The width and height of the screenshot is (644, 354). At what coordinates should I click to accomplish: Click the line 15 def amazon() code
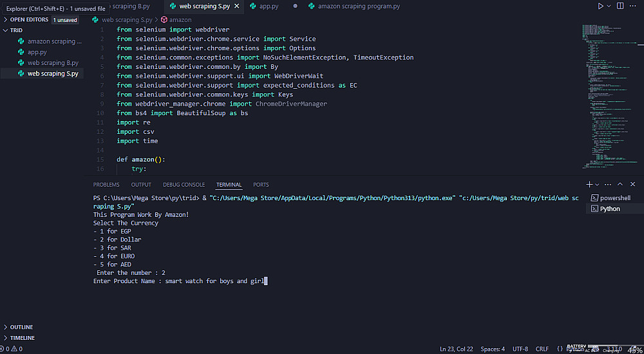pyautogui.click(x=141, y=160)
